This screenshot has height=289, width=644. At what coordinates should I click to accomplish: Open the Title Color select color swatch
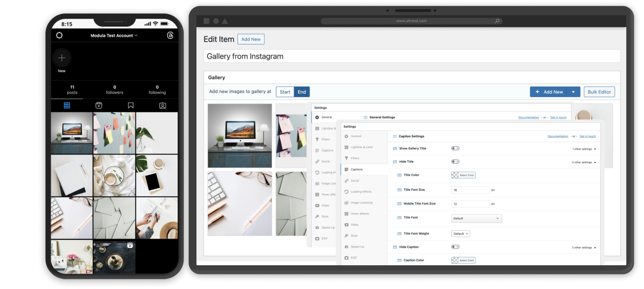coord(463,175)
